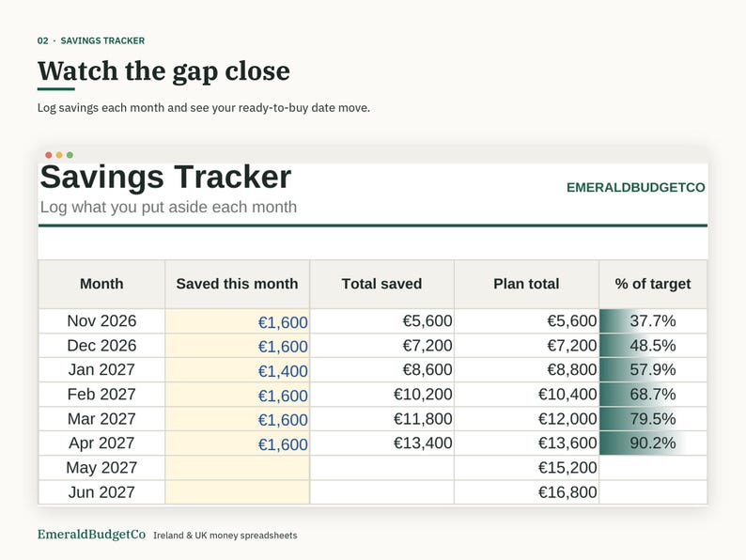746x560 pixels.
Task: Click the red window dot
Action: pyautogui.click(x=49, y=155)
